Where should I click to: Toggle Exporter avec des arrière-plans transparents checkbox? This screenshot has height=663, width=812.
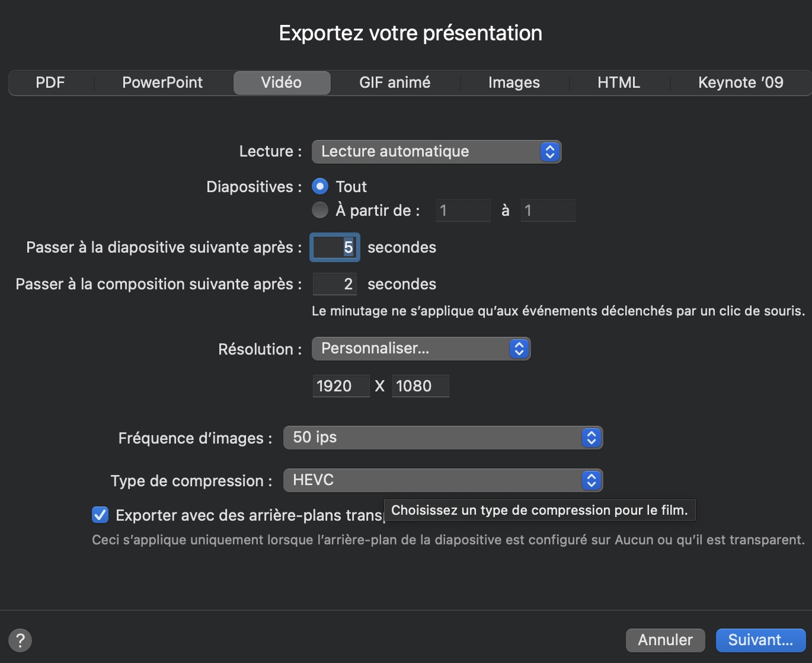[100, 515]
